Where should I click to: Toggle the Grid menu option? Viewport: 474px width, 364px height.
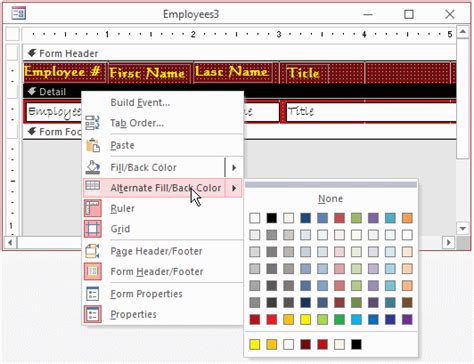coord(163,229)
